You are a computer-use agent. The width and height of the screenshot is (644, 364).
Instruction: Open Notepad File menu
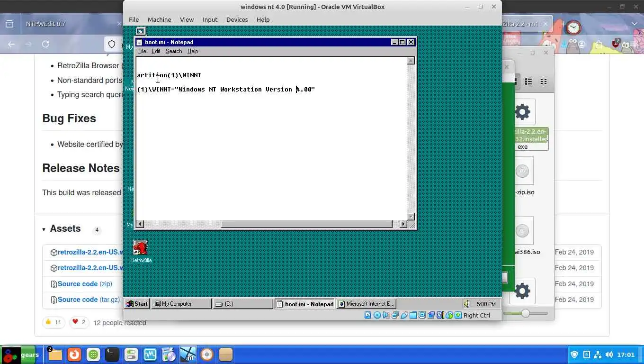pyautogui.click(x=142, y=51)
